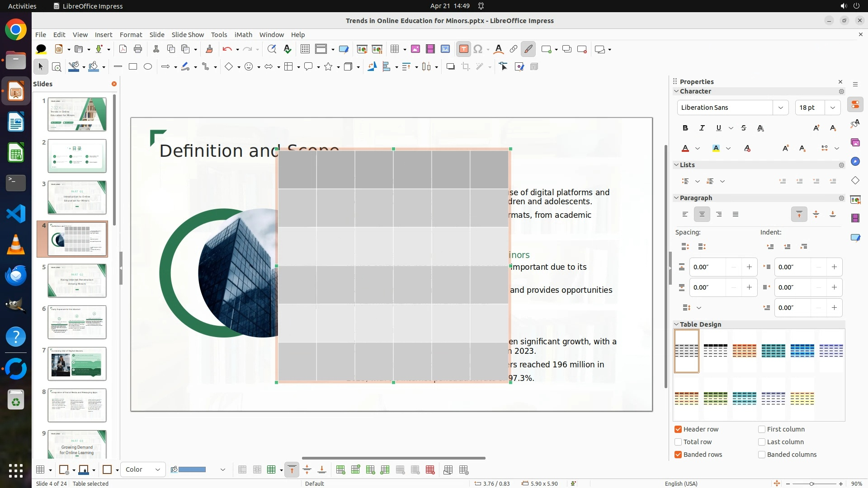The height and width of the screenshot is (488, 868).
Task: Collapse the Table Design section
Action: click(x=677, y=324)
